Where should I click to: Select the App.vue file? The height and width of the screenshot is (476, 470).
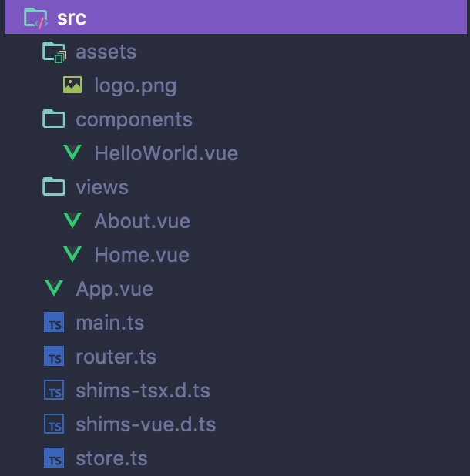pyautogui.click(x=115, y=290)
